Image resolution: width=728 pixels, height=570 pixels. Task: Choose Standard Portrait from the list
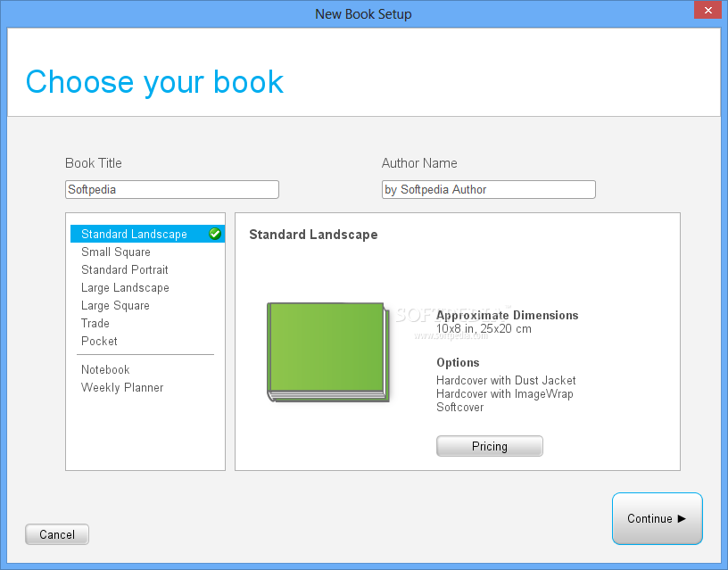tap(124, 269)
